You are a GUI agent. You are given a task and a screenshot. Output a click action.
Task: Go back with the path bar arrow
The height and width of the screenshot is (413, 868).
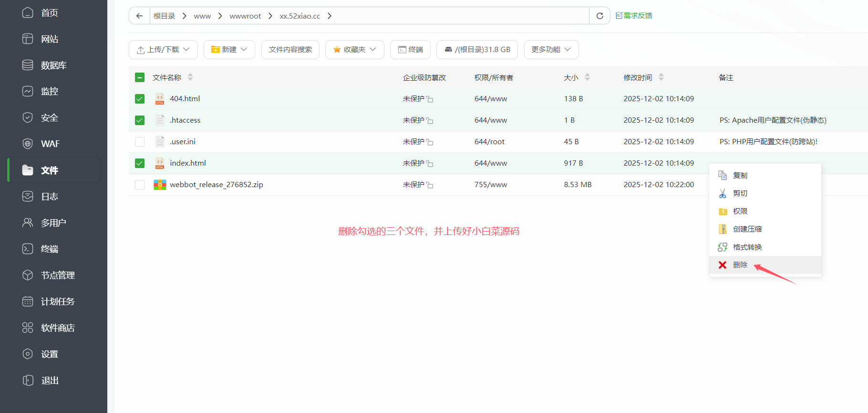(139, 16)
